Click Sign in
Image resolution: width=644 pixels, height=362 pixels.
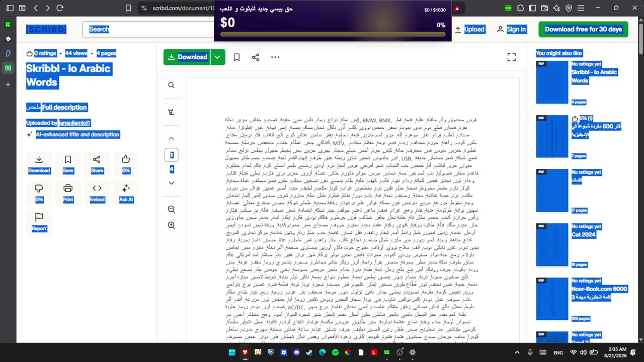click(511, 29)
